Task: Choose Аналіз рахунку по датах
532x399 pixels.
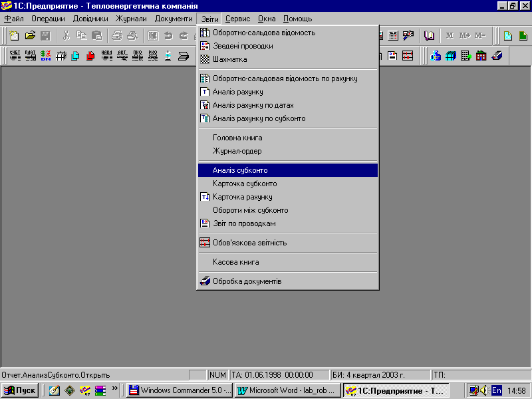Action: pyautogui.click(x=288, y=105)
